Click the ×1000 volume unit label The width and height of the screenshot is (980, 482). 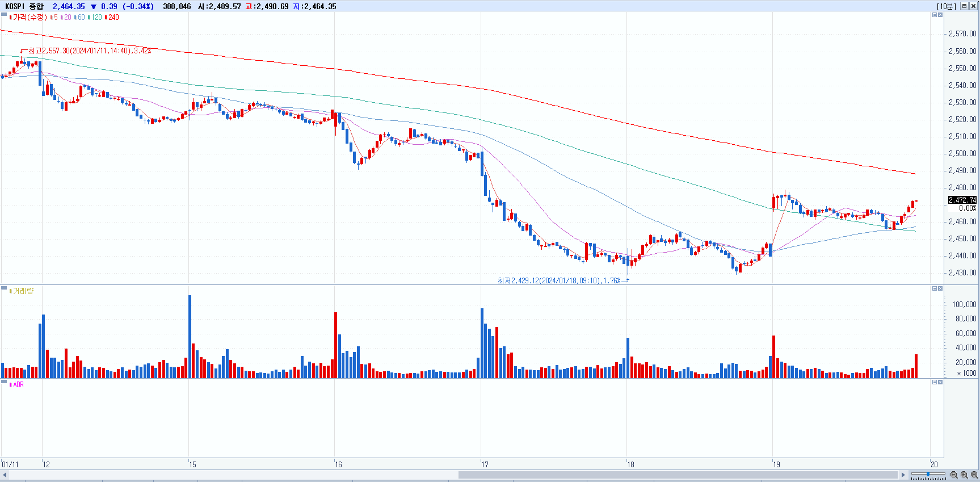(967, 373)
